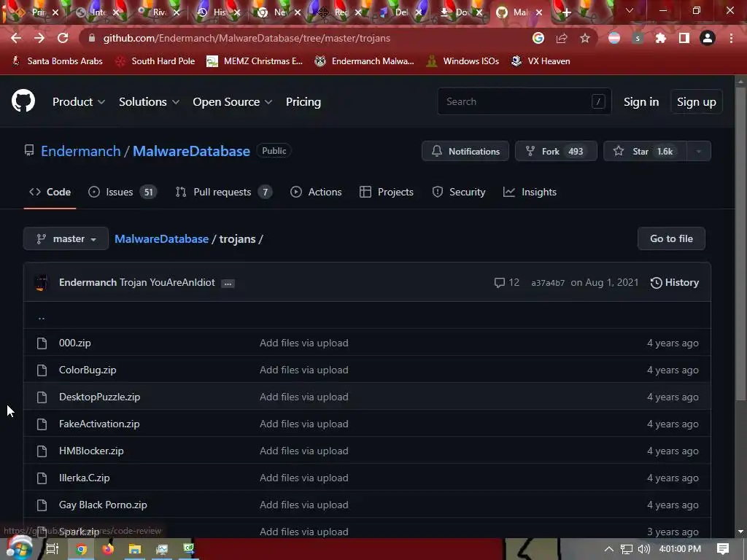The image size is (747, 560).
Task: Switch to the Pull requests tab
Action: [223, 192]
